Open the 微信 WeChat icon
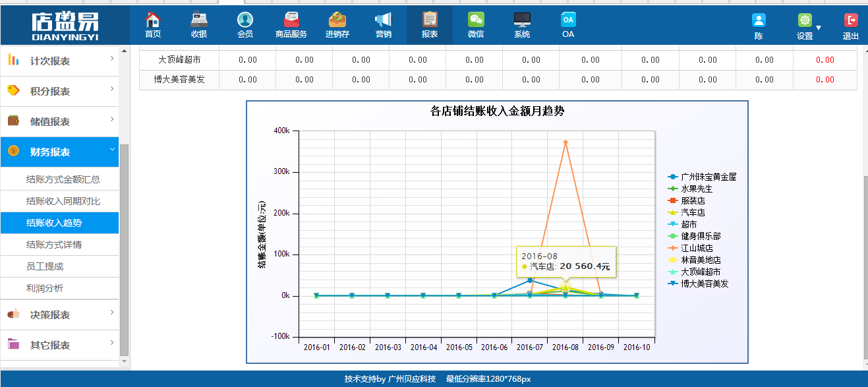The image size is (868, 387). click(476, 20)
